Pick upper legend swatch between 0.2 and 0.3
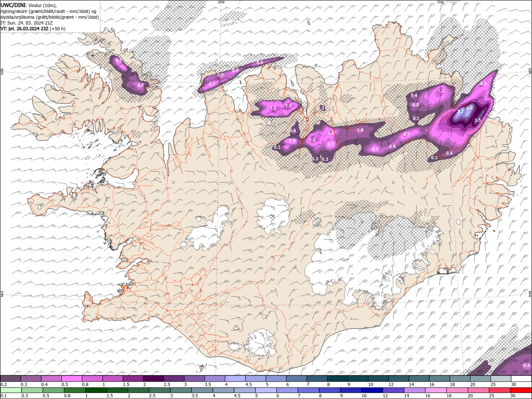 (x=10, y=379)
